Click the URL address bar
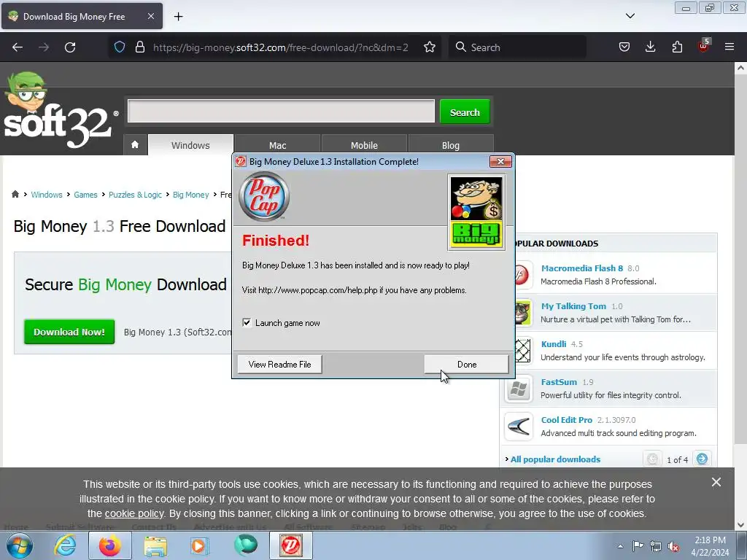This screenshot has width=747, height=560. 280,47
